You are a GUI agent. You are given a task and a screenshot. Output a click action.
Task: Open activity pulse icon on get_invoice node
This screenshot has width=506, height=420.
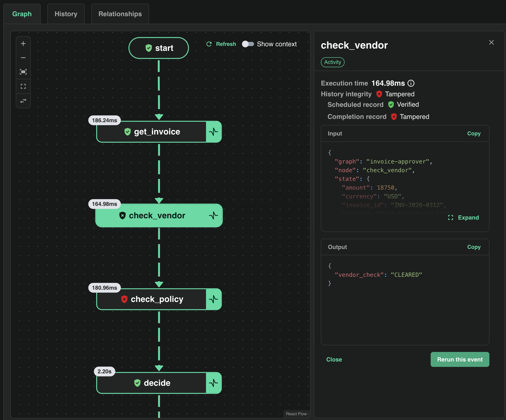pyautogui.click(x=214, y=132)
